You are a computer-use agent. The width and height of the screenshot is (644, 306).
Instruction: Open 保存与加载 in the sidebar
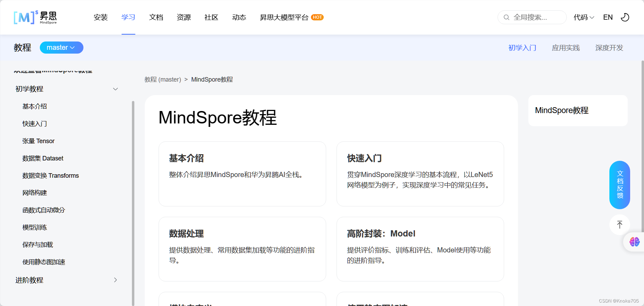pyautogui.click(x=38, y=245)
